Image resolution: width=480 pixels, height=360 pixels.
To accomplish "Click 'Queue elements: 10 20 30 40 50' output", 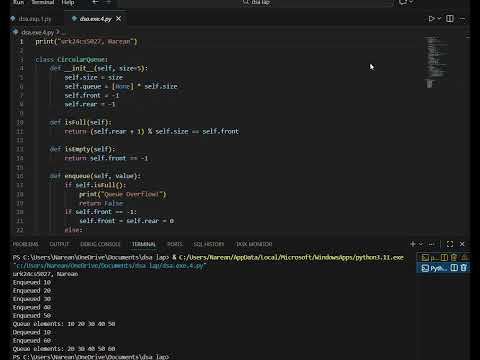I will pyautogui.click(x=64, y=324).
